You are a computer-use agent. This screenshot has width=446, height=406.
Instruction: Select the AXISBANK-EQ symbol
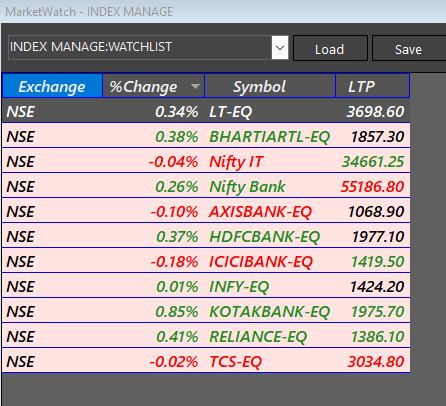(260, 212)
